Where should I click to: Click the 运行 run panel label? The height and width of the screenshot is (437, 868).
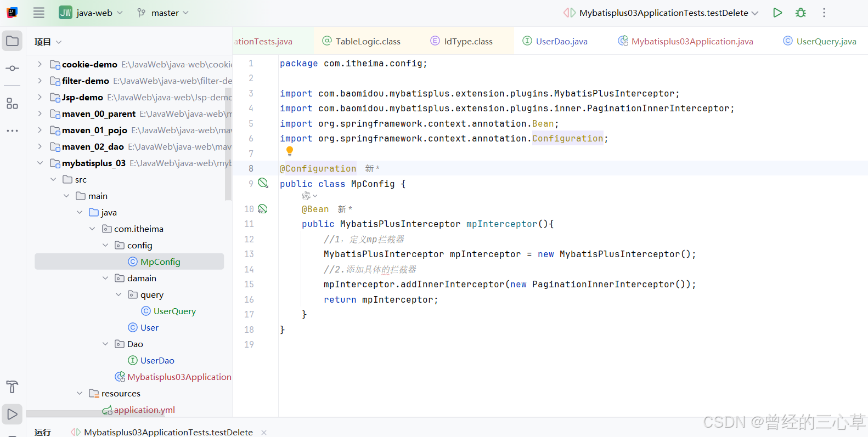pyautogui.click(x=43, y=433)
